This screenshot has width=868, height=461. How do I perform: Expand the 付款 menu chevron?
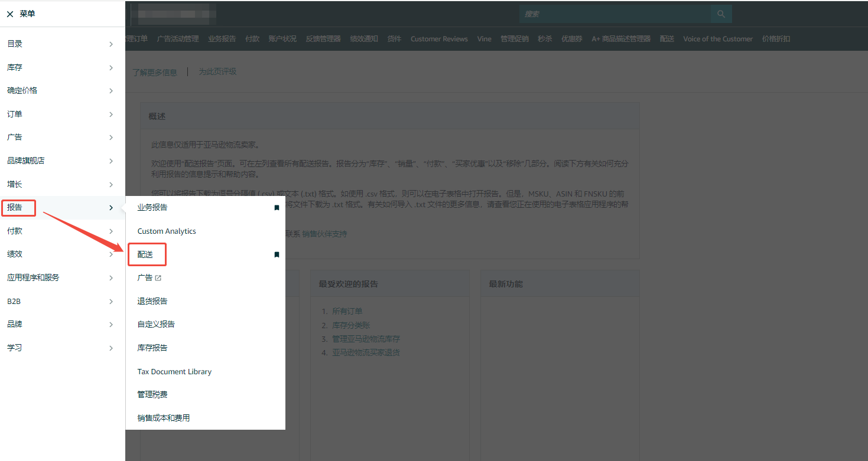pos(110,231)
